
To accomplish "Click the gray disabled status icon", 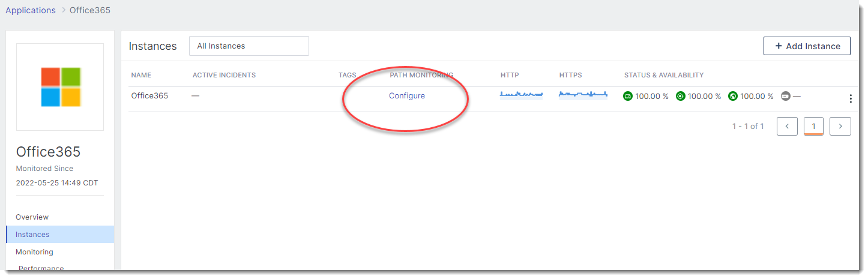I will coord(786,96).
